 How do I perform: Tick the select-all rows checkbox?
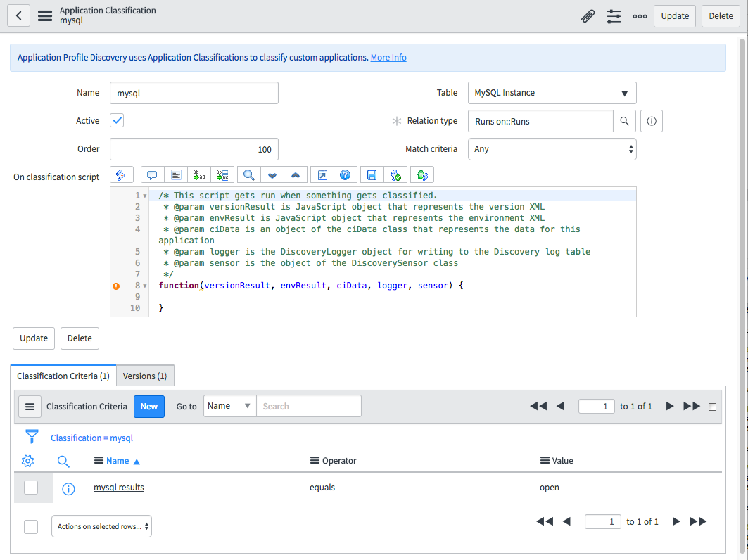tap(31, 527)
